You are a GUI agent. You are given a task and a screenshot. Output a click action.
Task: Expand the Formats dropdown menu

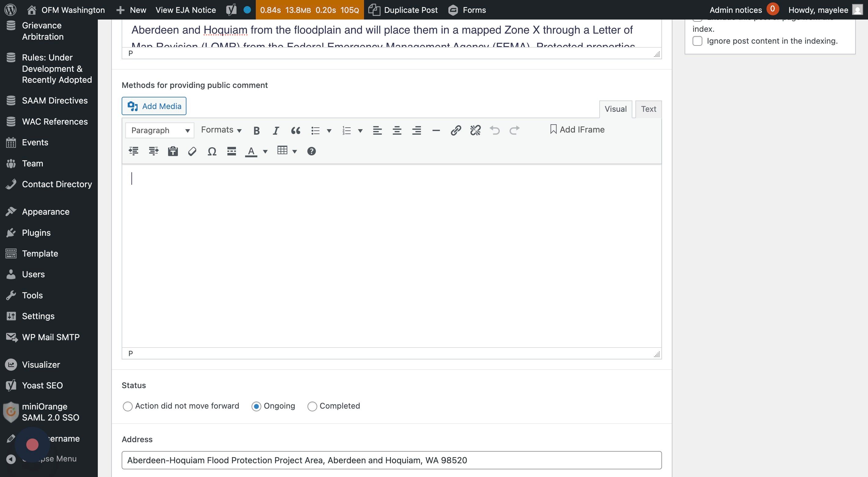[221, 130]
